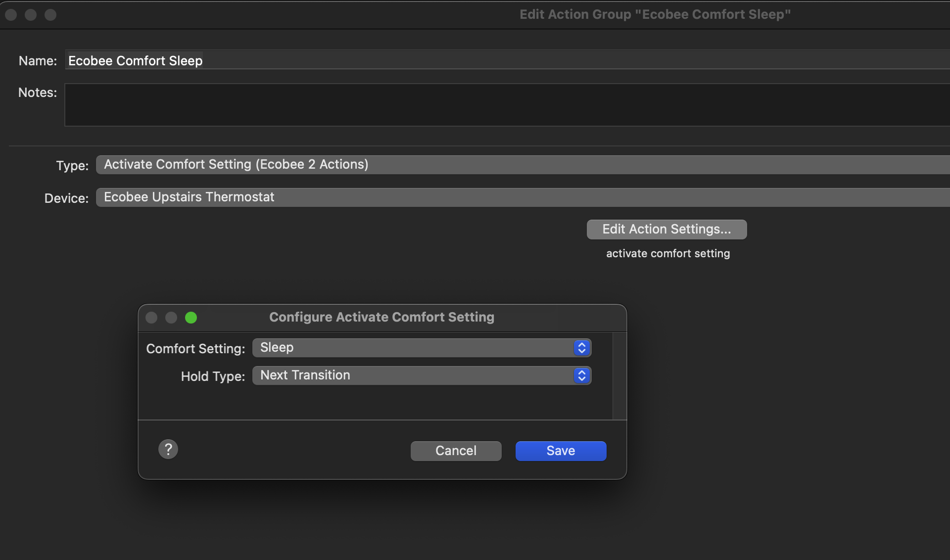This screenshot has height=560, width=950.
Task: Click the Name field containing Ecobee Comfort Sleep
Action: pos(507,60)
